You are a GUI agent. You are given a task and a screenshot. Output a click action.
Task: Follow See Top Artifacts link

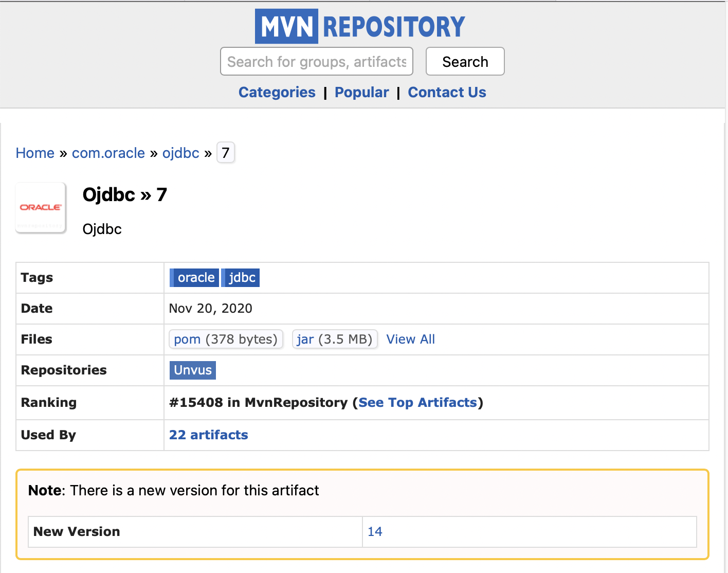coord(418,402)
